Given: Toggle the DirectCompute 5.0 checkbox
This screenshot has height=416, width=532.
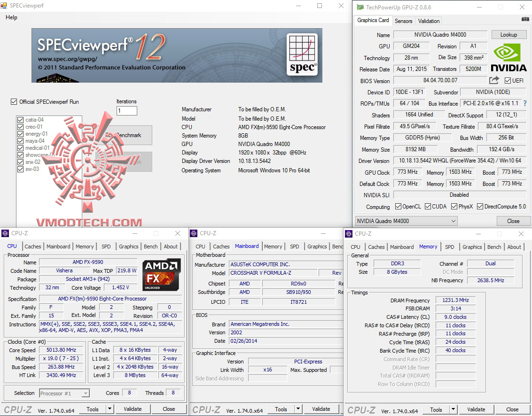Looking at the screenshot, I should [480, 207].
